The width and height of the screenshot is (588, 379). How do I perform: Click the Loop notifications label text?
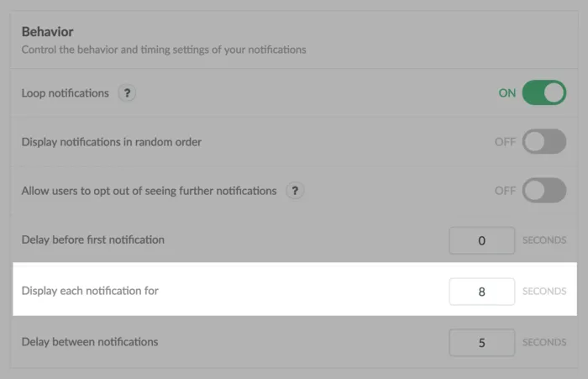coord(66,93)
